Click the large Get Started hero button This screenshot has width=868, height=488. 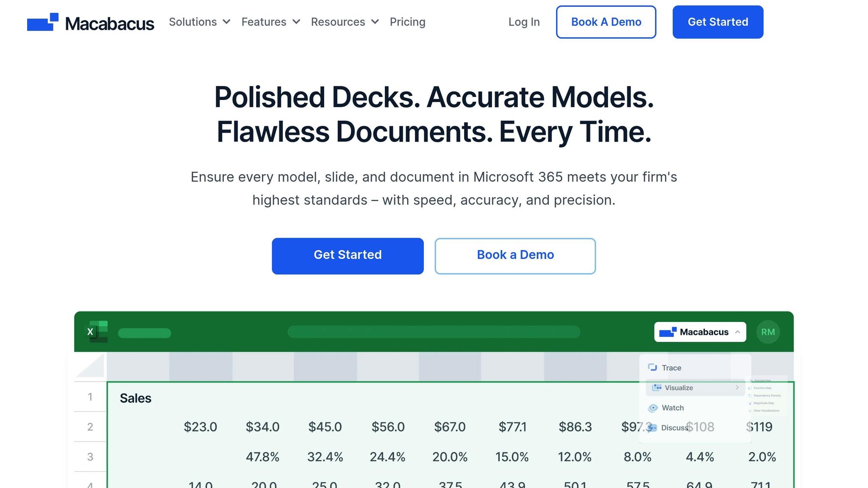[x=348, y=256]
